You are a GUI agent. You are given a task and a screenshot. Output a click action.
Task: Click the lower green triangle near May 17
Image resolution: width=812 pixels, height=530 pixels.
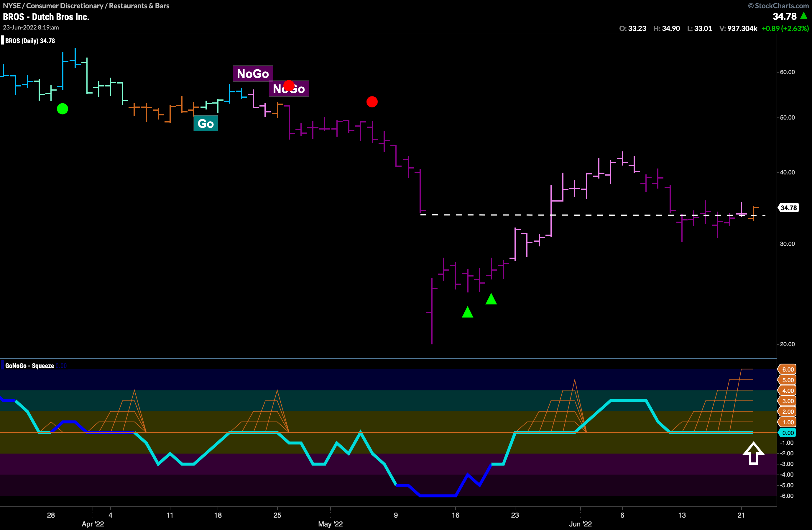(x=467, y=312)
